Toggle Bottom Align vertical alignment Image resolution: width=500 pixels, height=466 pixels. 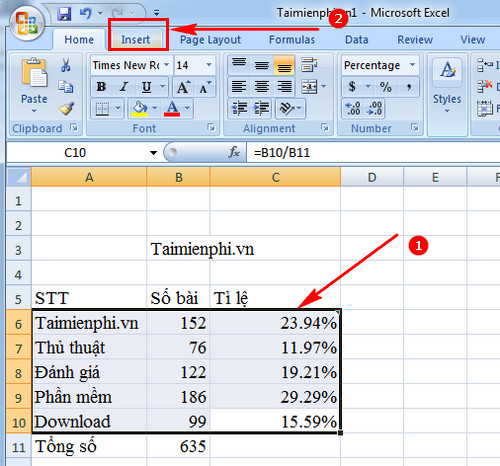coord(284,65)
